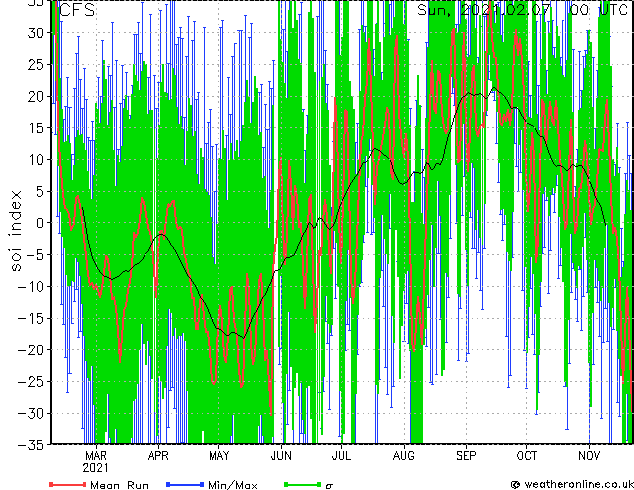Click the JUL month axis label
This screenshot has height=490, width=634.
[x=341, y=456]
